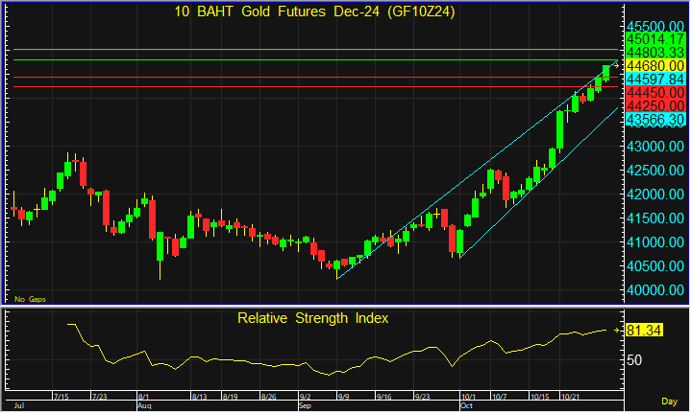The image size is (691, 413).
Task: Click the 44803.33 green price tag
Action: click(x=654, y=52)
